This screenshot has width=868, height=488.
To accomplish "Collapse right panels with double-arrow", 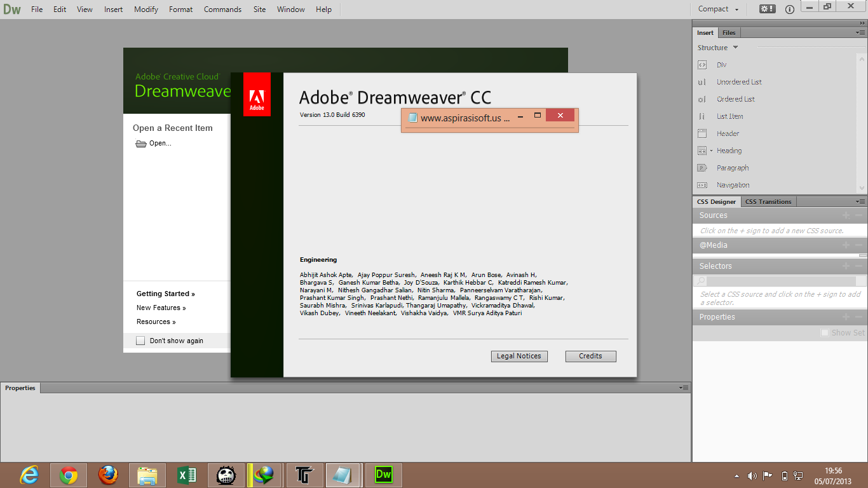I will click(862, 23).
